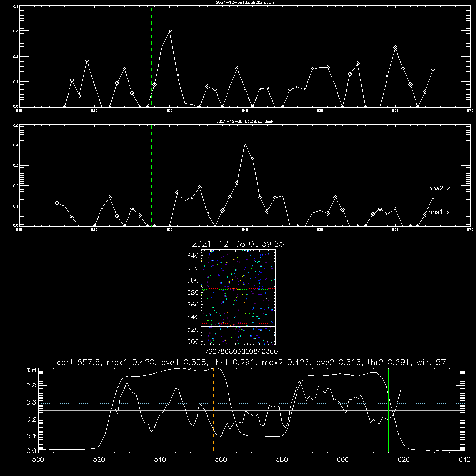The width and height of the screenshot is (476, 476).
Task: Click the orange dashed center line in bottom plot
Action: (213, 410)
